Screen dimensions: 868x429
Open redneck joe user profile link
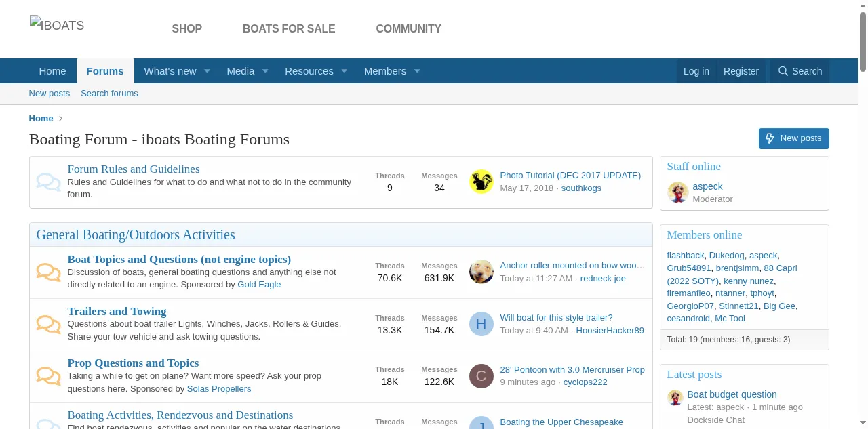coord(603,279)
